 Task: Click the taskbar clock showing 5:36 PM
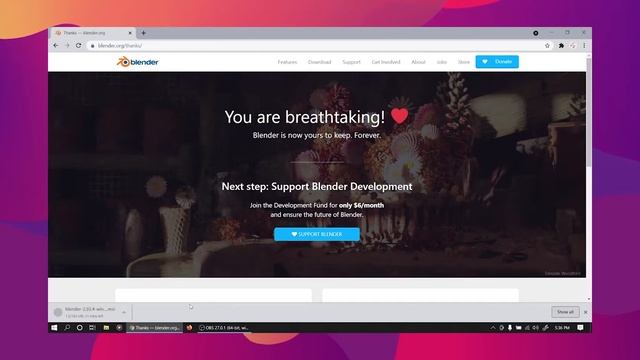(562, 327)
